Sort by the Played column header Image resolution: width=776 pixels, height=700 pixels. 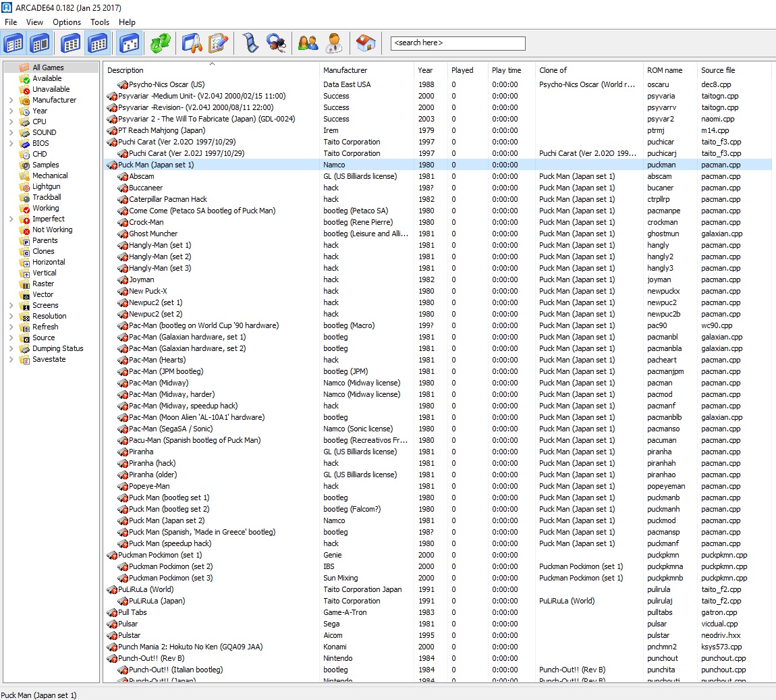tap(468, 70)
